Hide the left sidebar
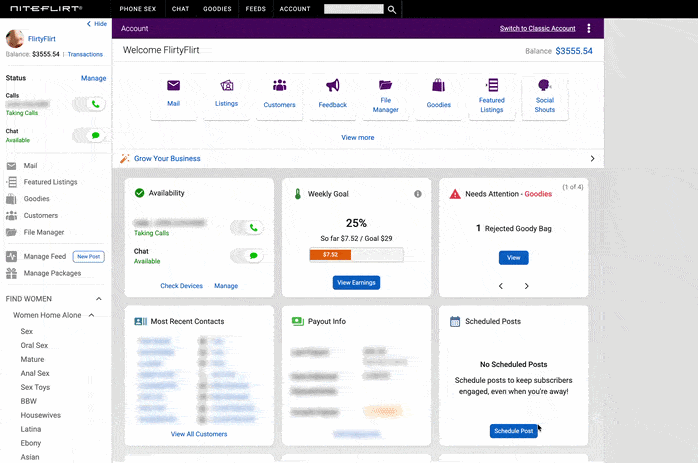This screenshot has width=698, height=464. (97, 24)
